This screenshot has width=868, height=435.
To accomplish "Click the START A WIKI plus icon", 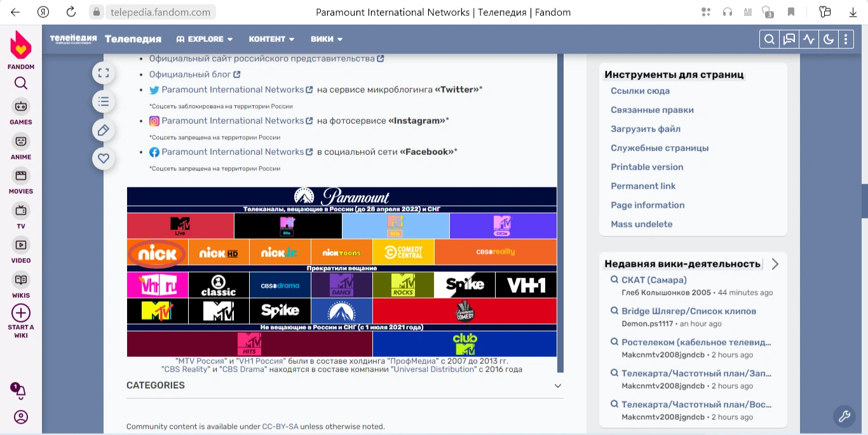I will (20, 312).
